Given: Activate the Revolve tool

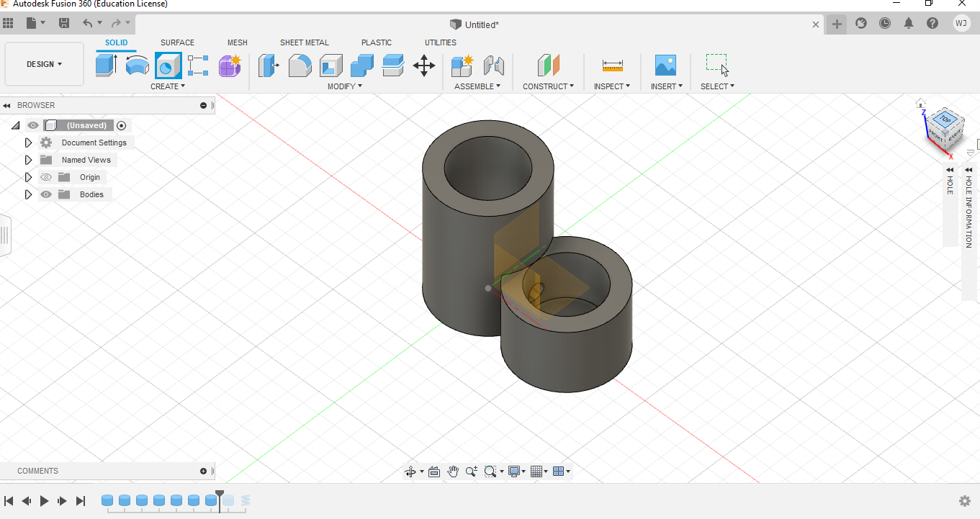Looking at the screenshot, I should (x=137, y=65).
